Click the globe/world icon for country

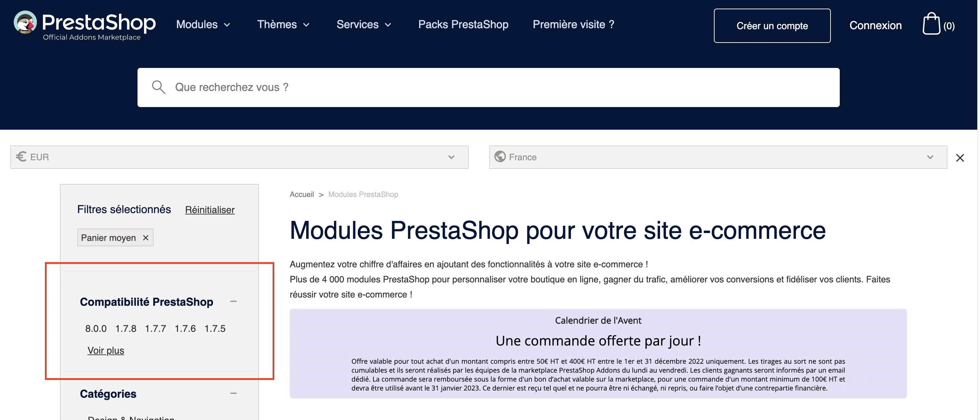(499, 157)
